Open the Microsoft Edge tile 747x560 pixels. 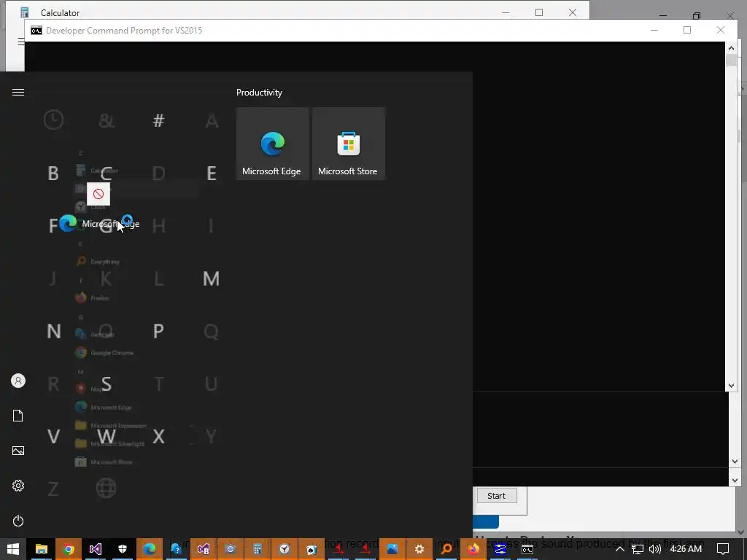point(273,144)
